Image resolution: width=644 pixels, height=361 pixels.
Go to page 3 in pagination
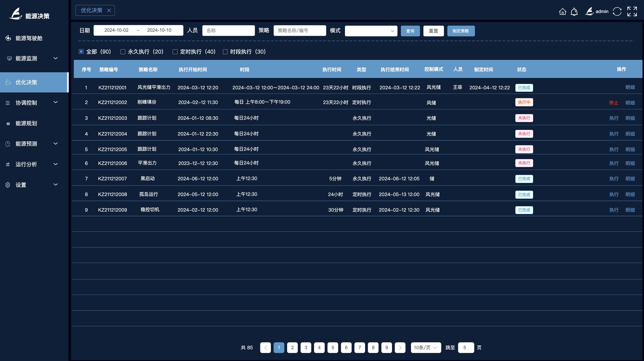coord(306,348)
